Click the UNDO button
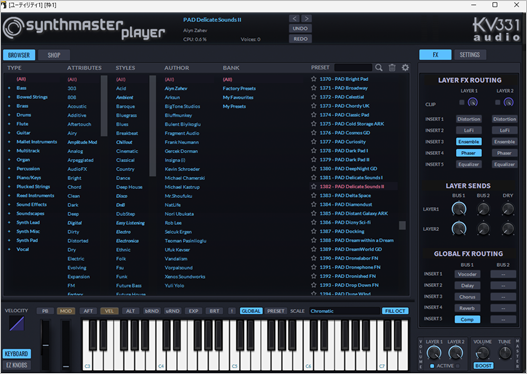This screenshot has height=374, width=527. coord(300,29)
